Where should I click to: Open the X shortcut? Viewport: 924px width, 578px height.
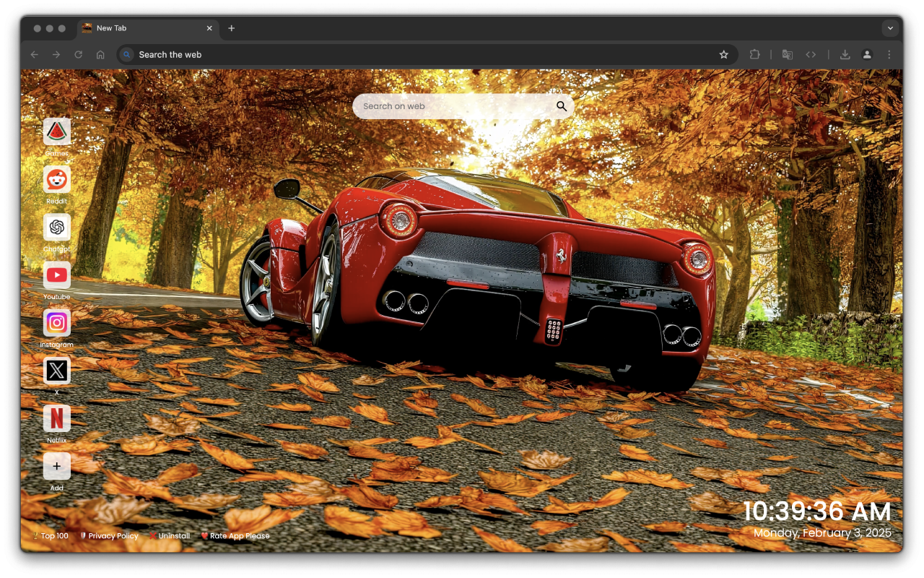click(56, 371)
